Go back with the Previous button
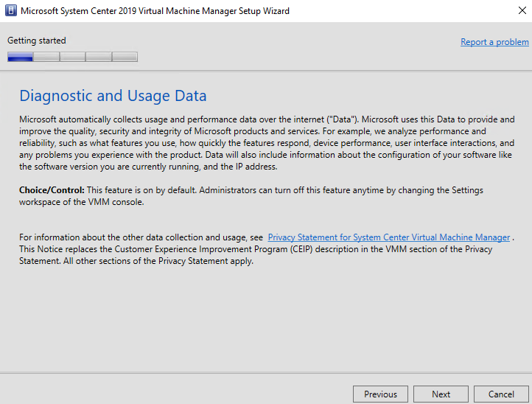Screen dimensions: 532x404 (380, 394)
